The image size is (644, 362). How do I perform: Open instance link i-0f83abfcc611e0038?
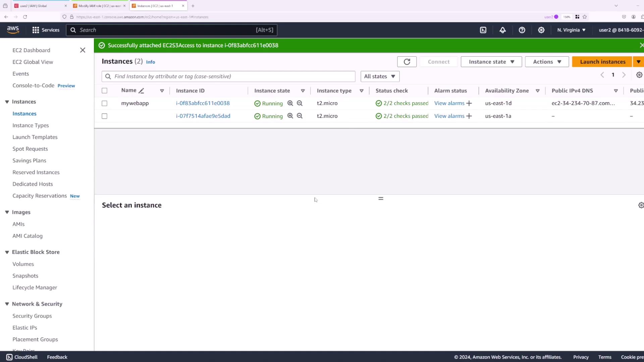point(203,103)
